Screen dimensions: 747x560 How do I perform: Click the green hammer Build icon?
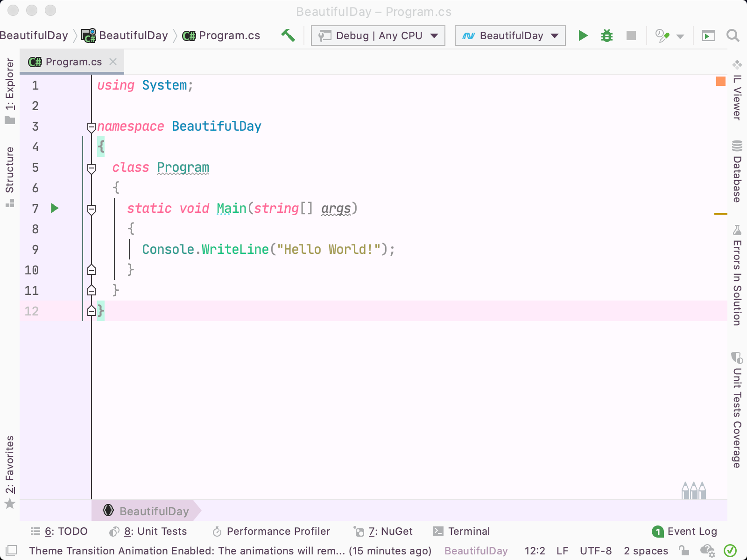[288, 35]
